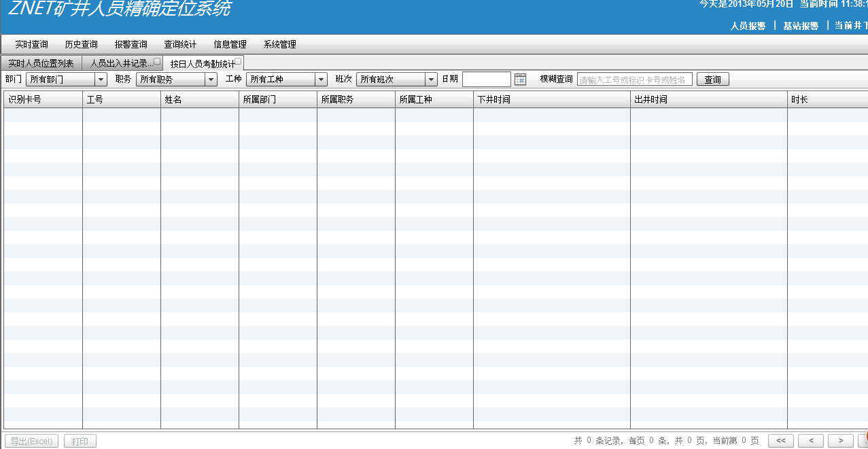The height and width of the screenshot is (449, 868).
Task: Close the 人员出入井记录 tab
Action: [x=157, y=61]
